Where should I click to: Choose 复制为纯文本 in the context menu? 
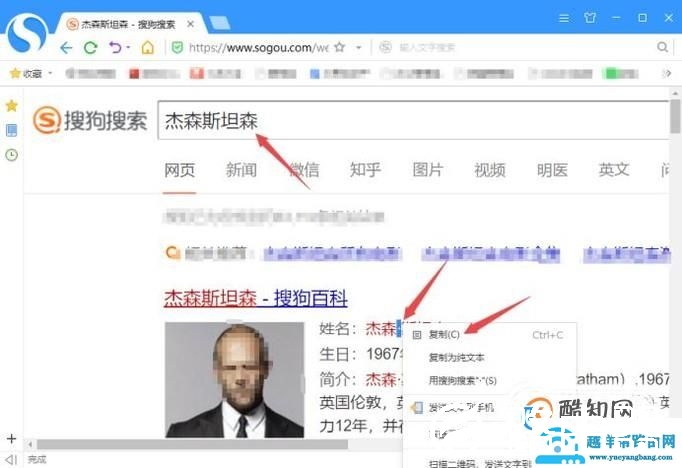(x=489, y=358)
